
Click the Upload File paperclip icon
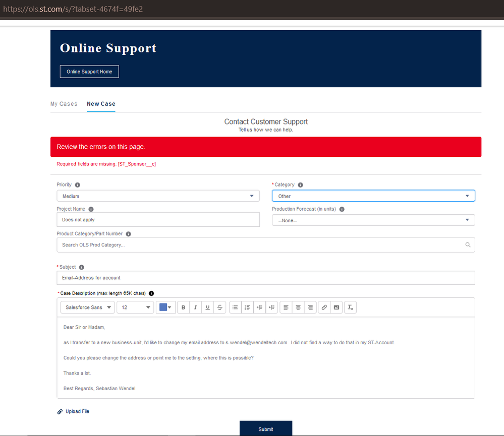tap(60, 412)
